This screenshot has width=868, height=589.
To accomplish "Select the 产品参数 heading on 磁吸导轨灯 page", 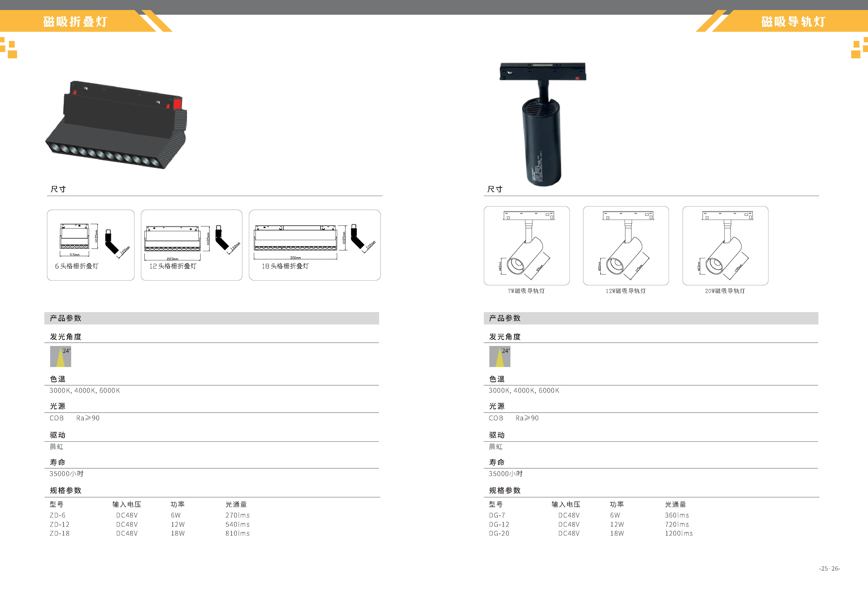I will (505, 318).
